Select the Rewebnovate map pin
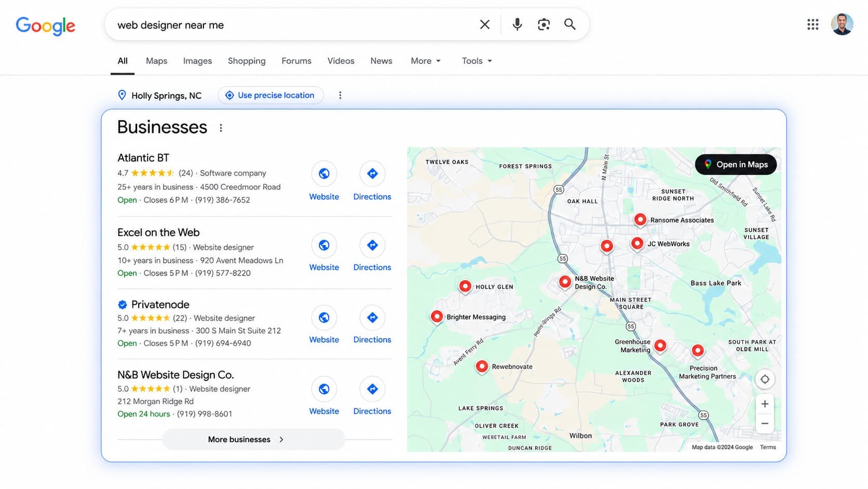The image size is (868, 489). pyautogui.click(x=482, y=366)
